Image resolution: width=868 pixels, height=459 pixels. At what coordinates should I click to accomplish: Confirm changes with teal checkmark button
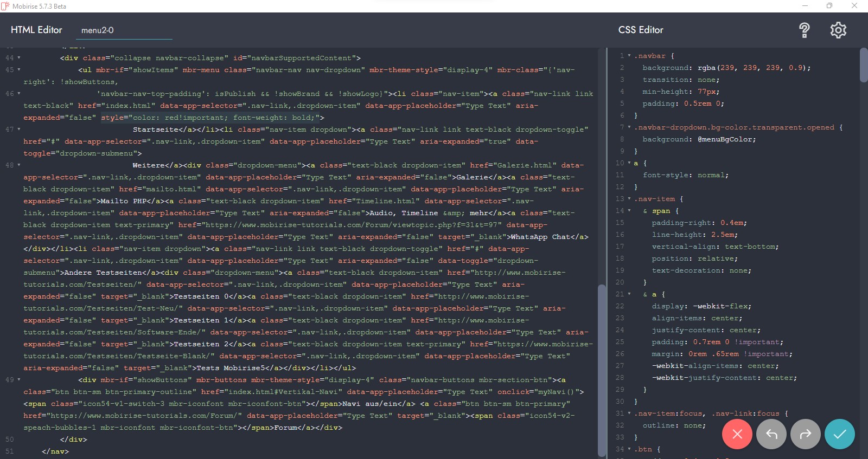click(x=840, y=434)
